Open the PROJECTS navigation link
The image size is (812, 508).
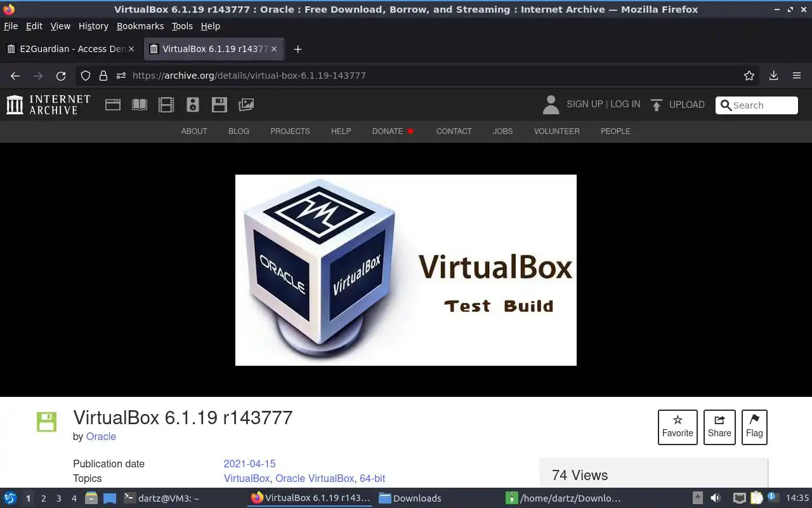(290, 131)
